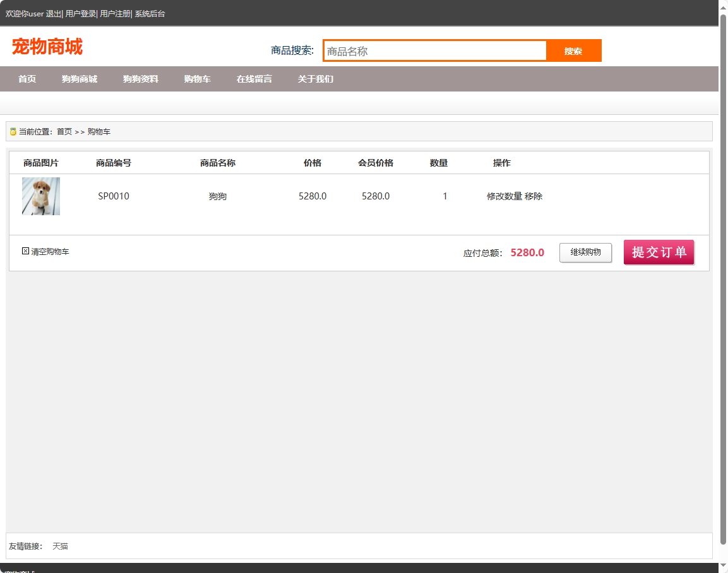
Task: Open the 在线留言 navigation item
Action: click(x=254, y=79)
